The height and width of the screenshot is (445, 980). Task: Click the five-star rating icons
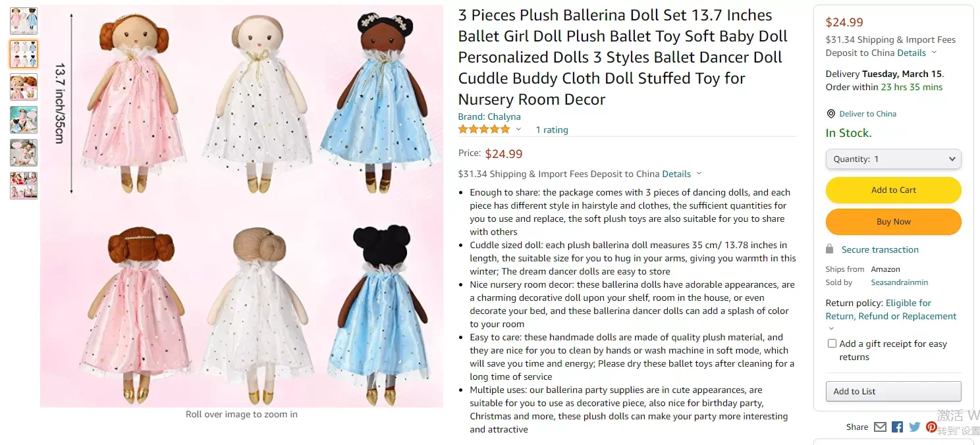484,130
